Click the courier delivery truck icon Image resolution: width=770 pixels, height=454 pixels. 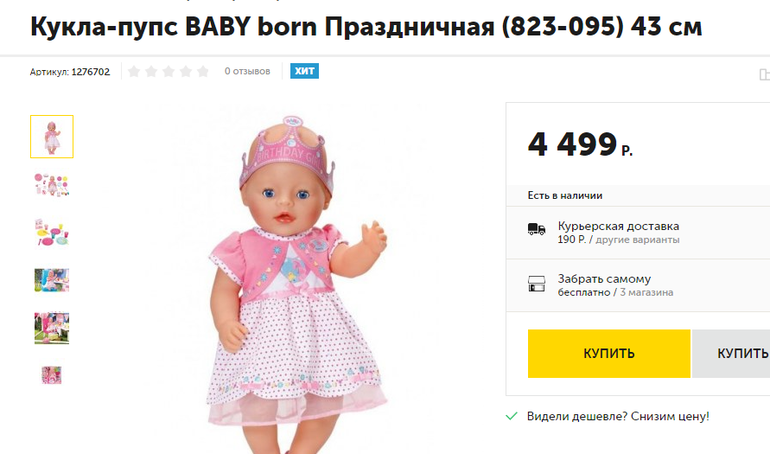pos(536,229)
